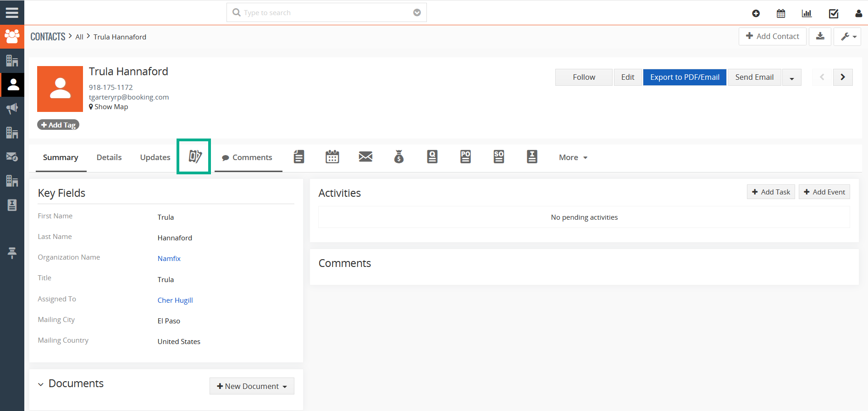Select the active Contacts person sidebar icon

coord(12,84)
